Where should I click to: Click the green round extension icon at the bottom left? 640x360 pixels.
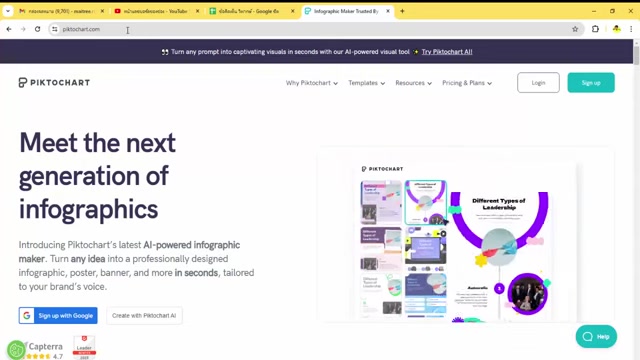[x=16, y=350]
